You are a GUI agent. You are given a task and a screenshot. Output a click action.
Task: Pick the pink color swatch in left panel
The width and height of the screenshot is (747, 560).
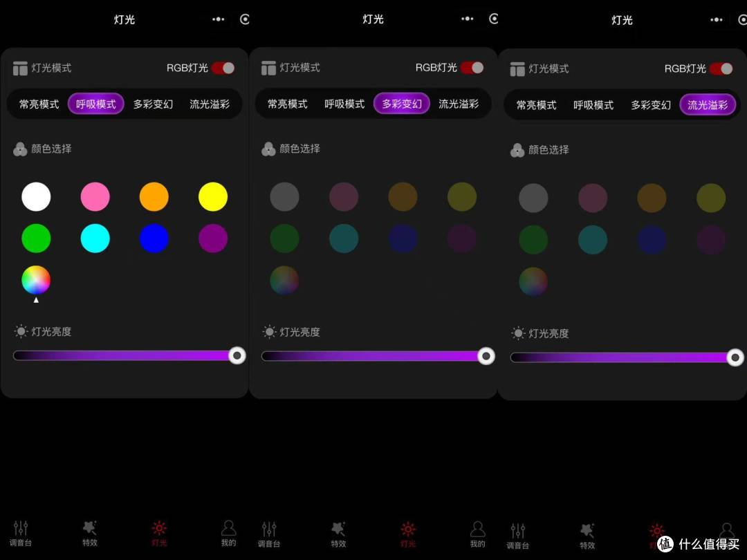pyautogui.click(x=95, y=196)
